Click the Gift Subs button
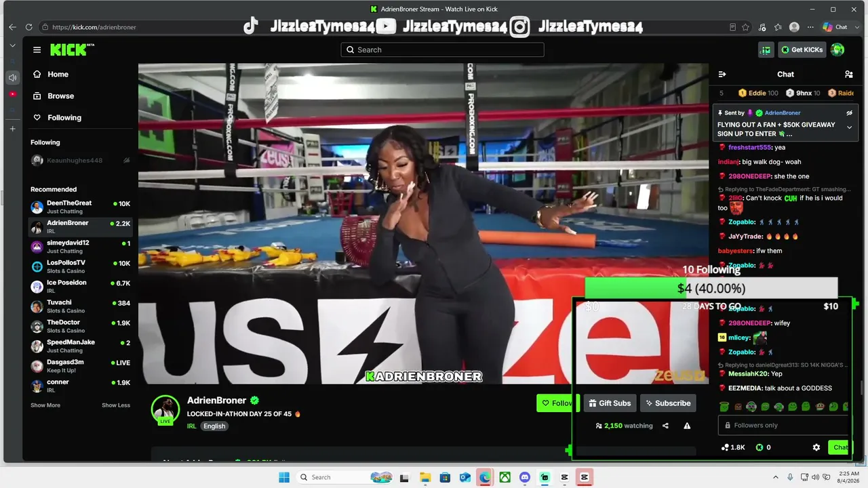This screenshot has height=488, width=868. 610,403
